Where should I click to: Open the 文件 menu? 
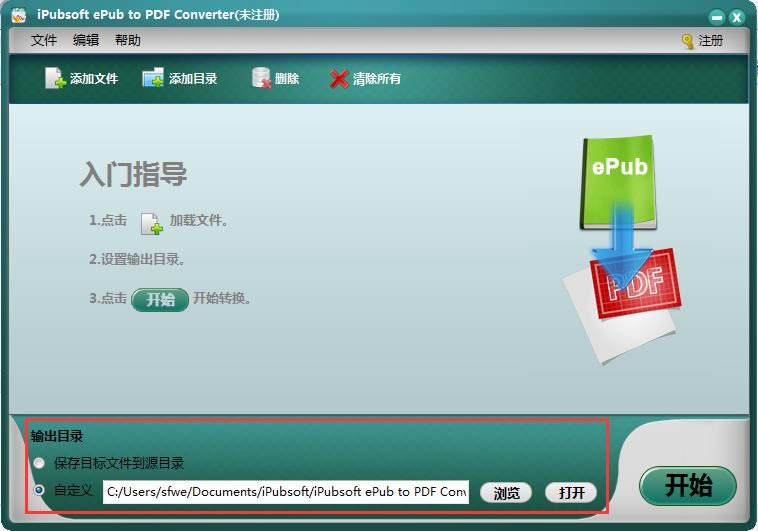(44, 40)
